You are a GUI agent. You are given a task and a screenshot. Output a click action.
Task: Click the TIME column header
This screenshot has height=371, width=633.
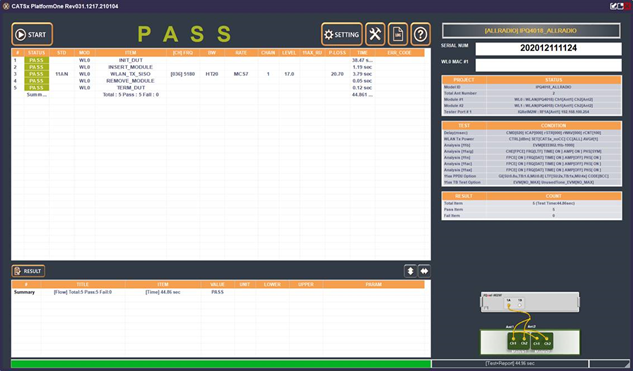(362, 53)
